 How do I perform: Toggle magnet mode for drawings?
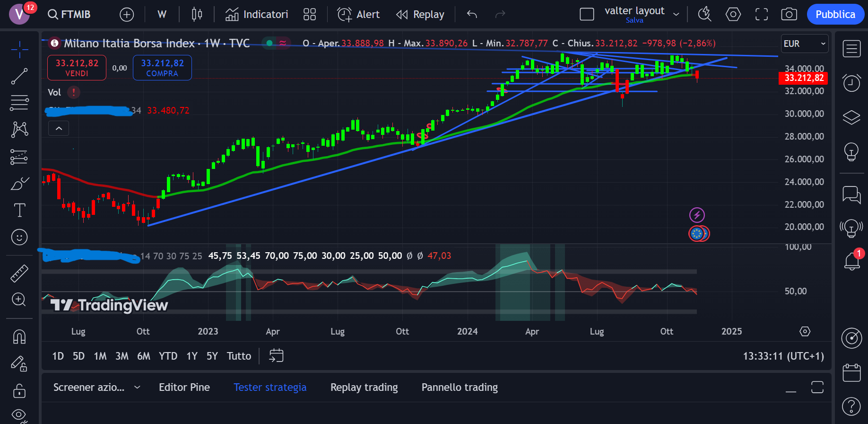click(x=19, y=337)
